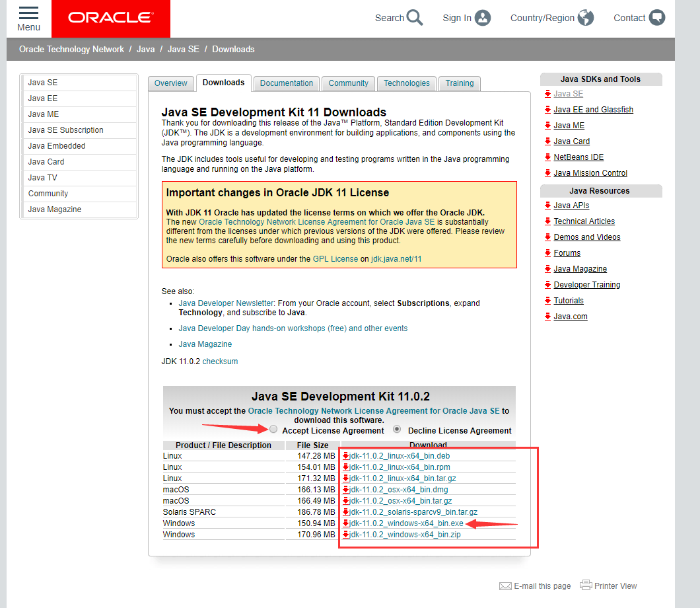
Task: Open Java SE in left sidebar
Action: [79, 83]
